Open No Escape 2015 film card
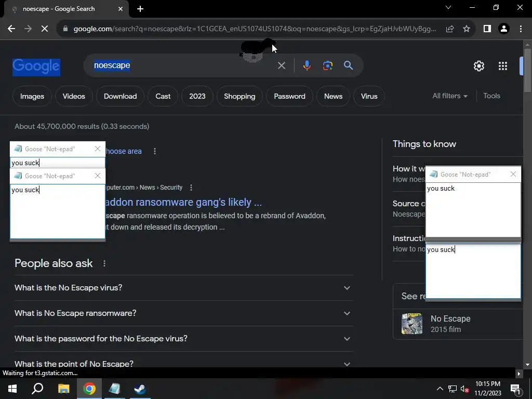The image size is (532, 399). 459,324
